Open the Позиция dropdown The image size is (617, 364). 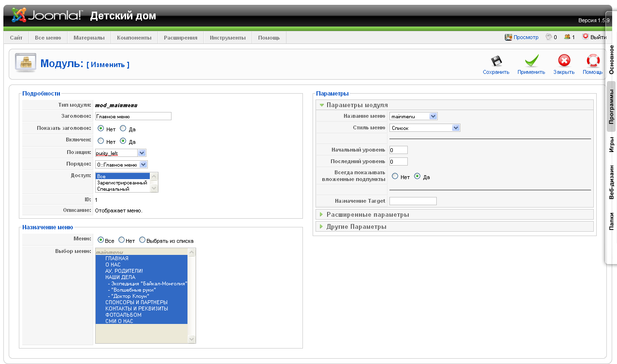pos(141,153)
